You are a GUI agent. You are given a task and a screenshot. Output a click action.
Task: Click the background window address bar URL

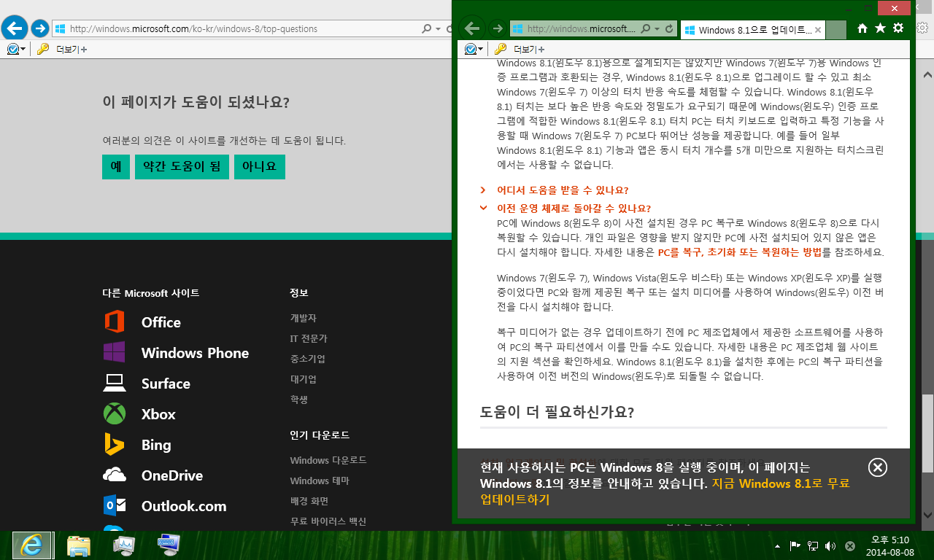click(194, 29)
